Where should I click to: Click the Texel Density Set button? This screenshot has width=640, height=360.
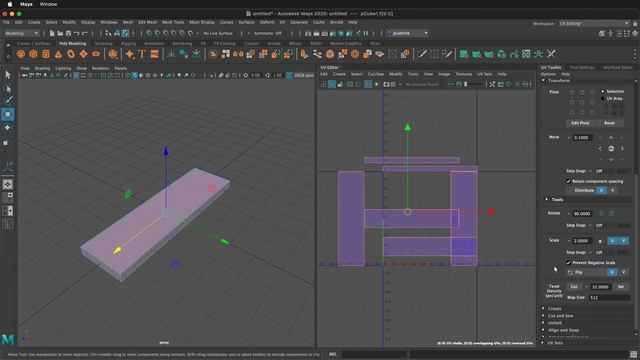[621, 287]
